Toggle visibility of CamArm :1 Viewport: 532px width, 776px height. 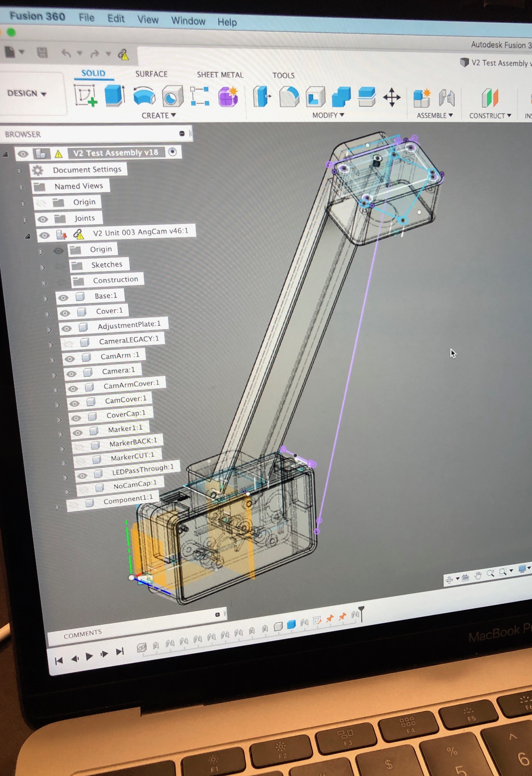[x=69, y=359]
